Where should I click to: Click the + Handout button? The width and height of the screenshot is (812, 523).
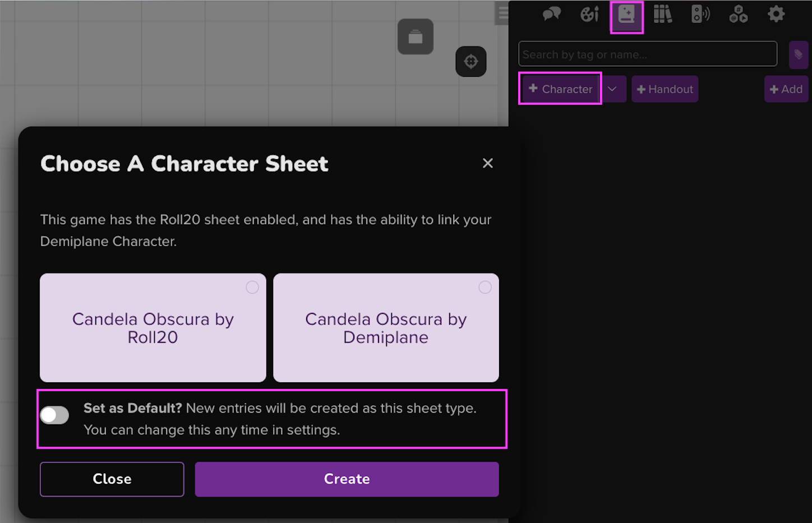[x=665, y=89]
